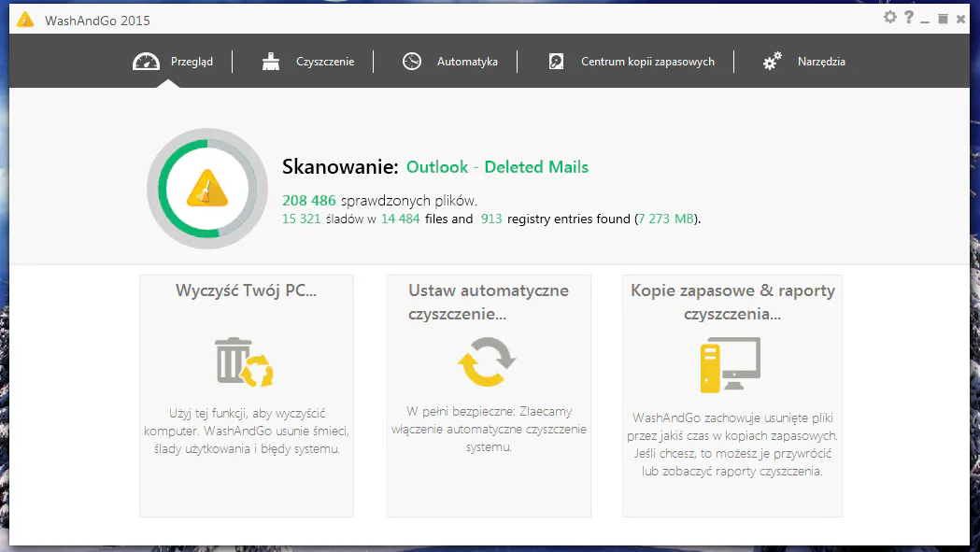Open the Narzędzia tab
980x552 pixels.
pos(803,62)
